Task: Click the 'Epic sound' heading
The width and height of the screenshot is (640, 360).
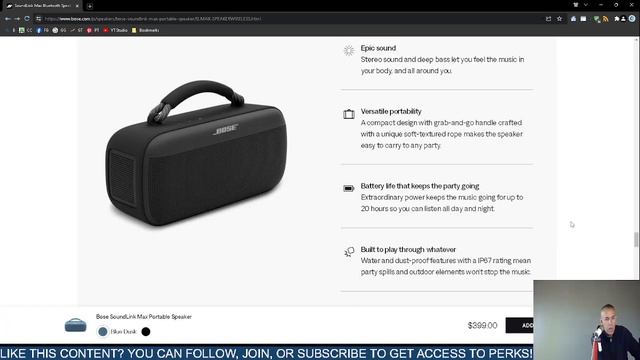Action: 378,48
